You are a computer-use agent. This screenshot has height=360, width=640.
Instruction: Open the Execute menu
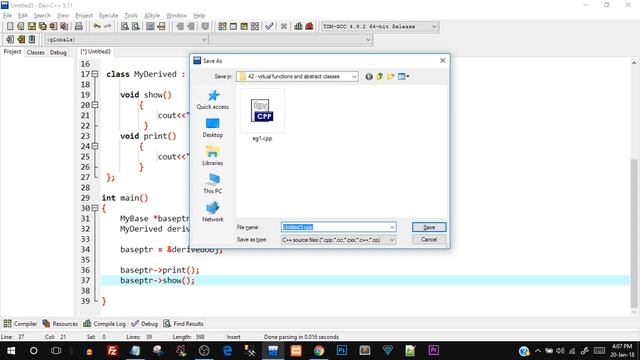pyautogui.click(x=109, y=16)
